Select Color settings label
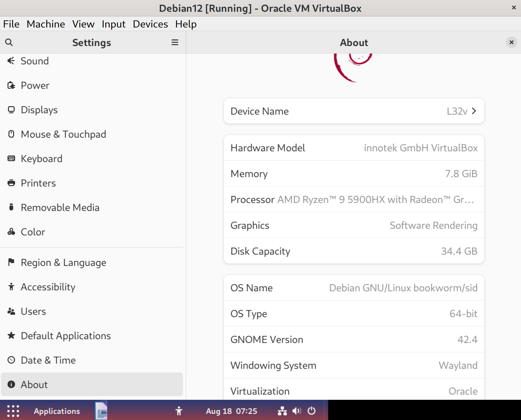 [33, 232]
